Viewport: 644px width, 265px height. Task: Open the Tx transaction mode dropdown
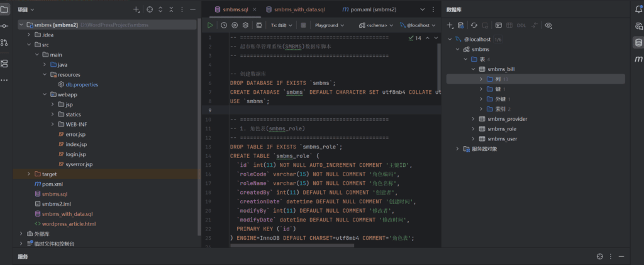[x=282, y=25]
